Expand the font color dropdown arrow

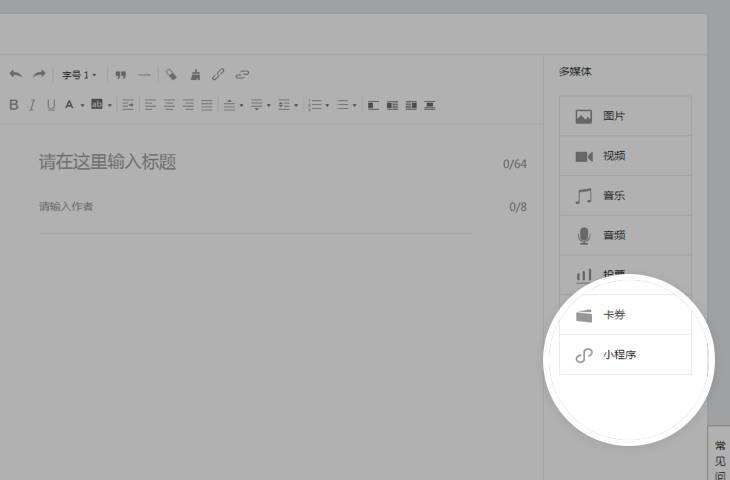(x=81, y=105)
